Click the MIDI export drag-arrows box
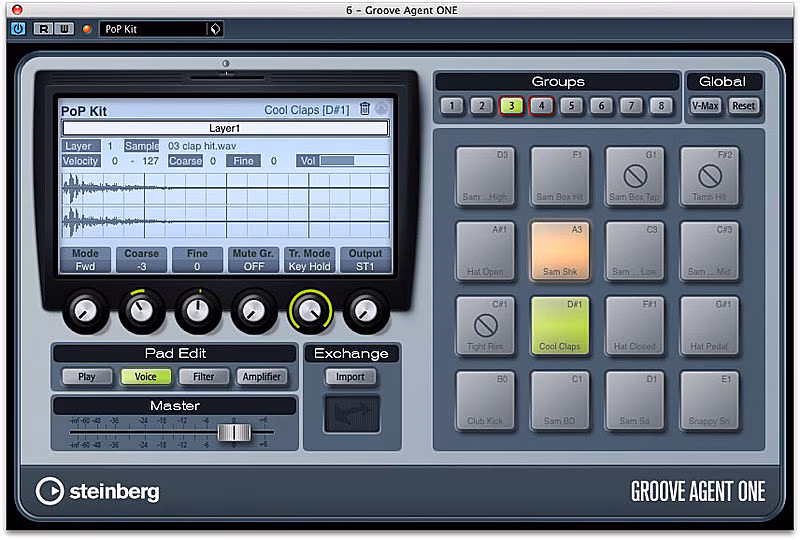800x540 pixels. [x=351, y=414]
